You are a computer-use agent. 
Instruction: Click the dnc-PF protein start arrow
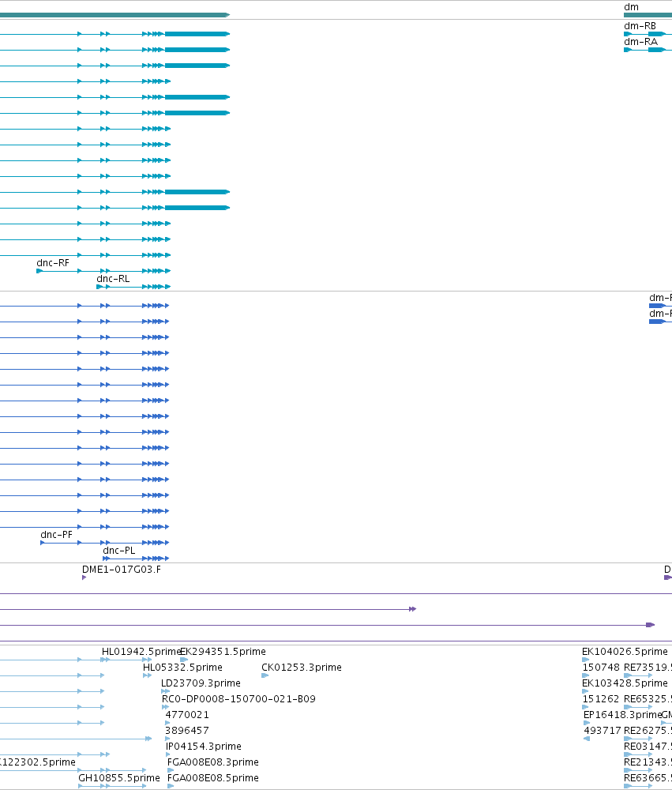point(43,543)
